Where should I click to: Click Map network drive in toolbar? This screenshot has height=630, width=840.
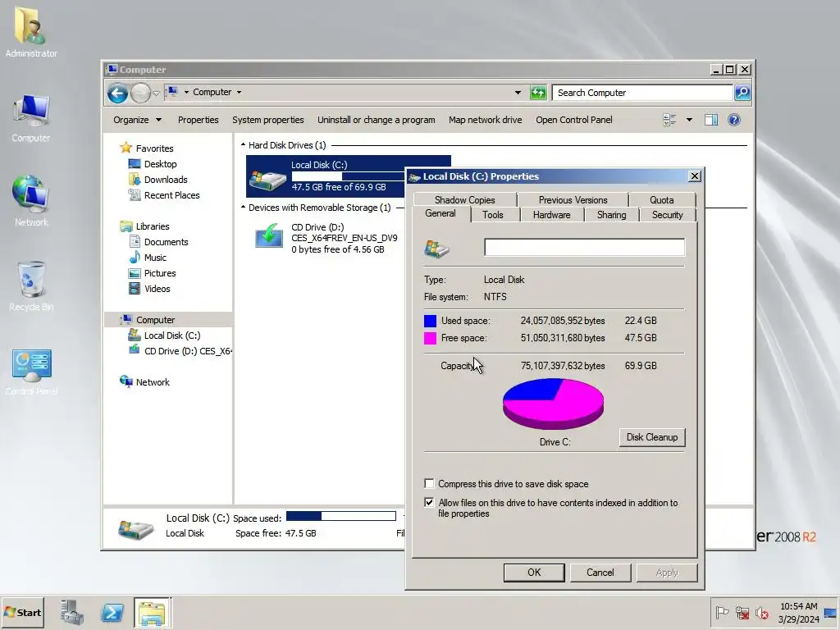(x=486, y=120)
